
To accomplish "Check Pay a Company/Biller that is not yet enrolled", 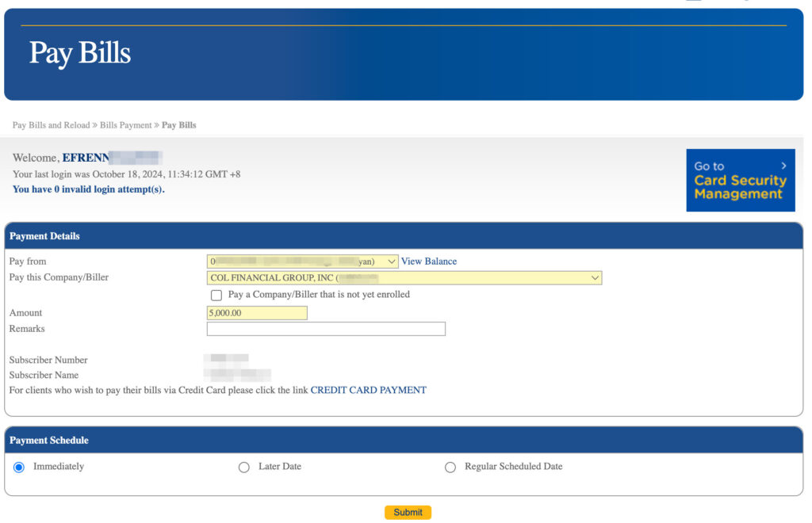I will click(216, 295).
